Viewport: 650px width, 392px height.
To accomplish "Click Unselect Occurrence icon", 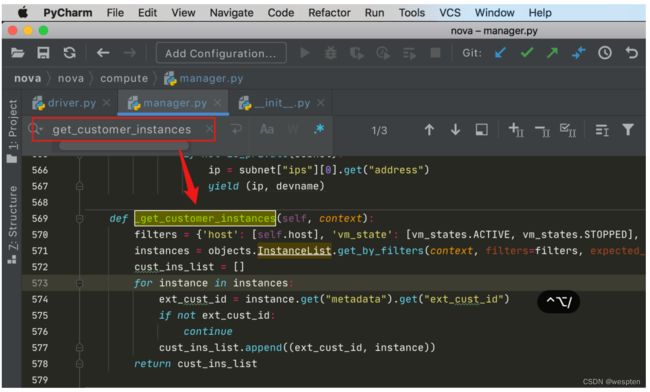I will [542, 131].
